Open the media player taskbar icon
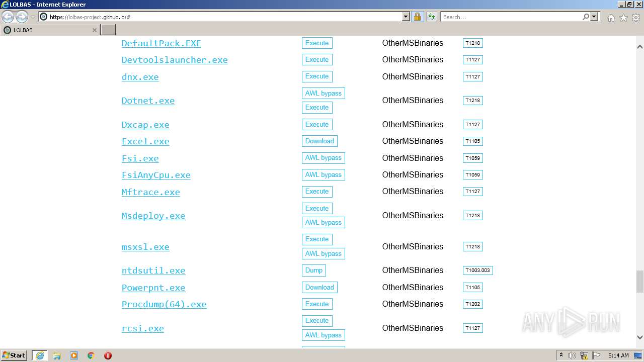Screen dimensions: 644x362 74,355
